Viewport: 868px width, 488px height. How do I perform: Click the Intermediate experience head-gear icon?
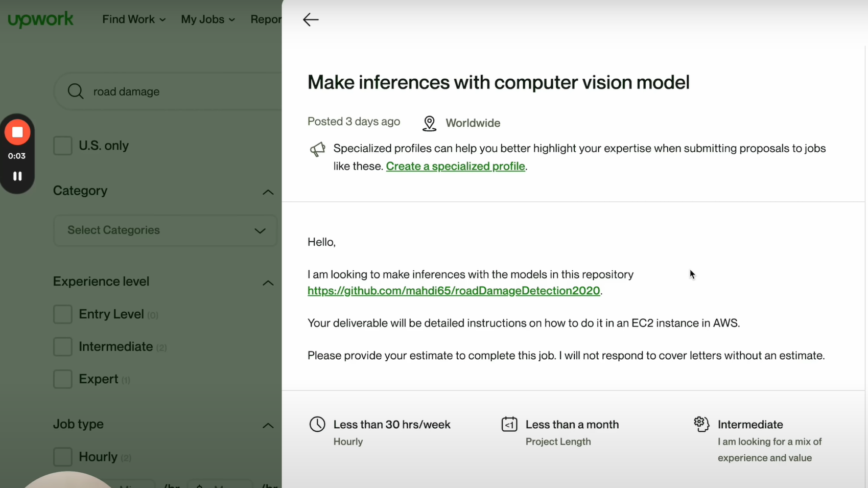coord(701,424)
